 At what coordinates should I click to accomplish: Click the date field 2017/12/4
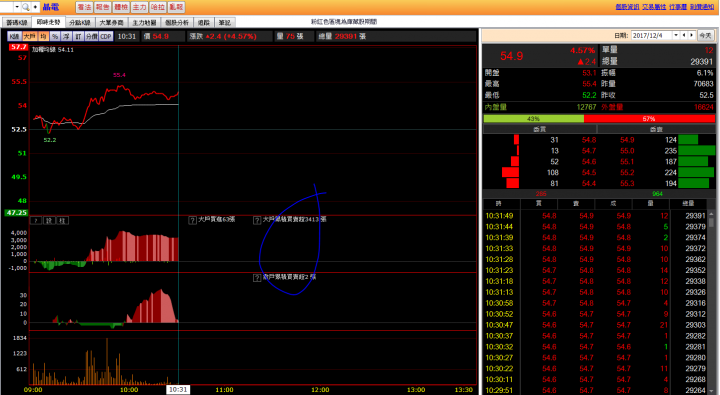pos(652,35)
